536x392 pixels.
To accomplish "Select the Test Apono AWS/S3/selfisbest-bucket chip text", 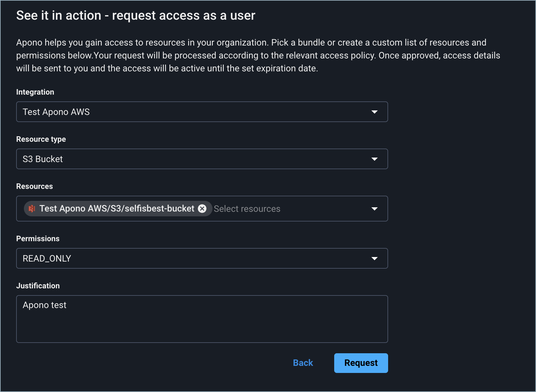I will 117,209.
